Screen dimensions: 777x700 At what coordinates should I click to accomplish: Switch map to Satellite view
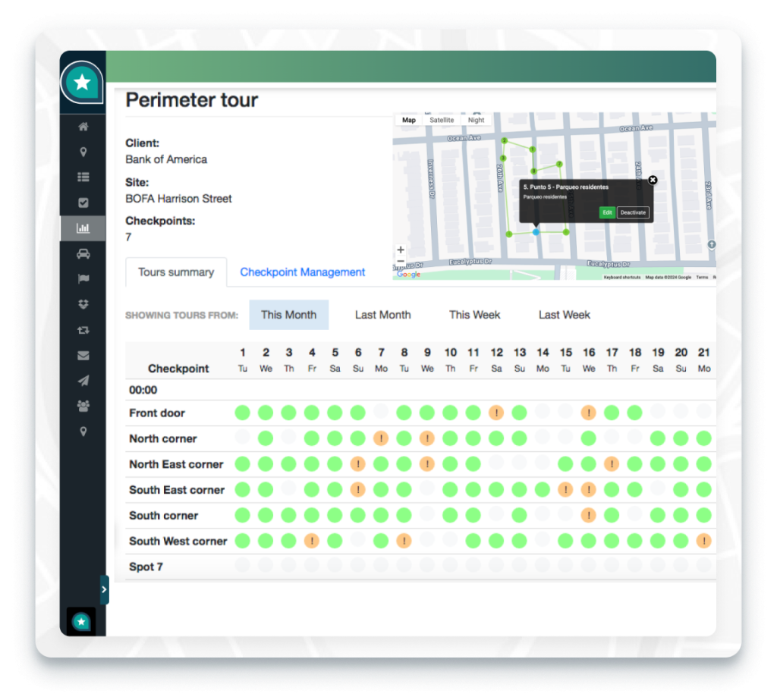point(442,120)
